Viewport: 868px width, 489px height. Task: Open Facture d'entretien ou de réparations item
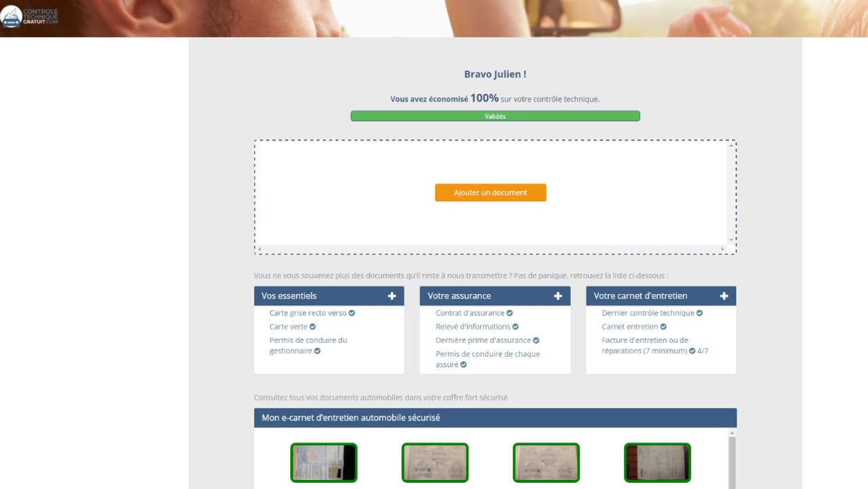(644, 345)
